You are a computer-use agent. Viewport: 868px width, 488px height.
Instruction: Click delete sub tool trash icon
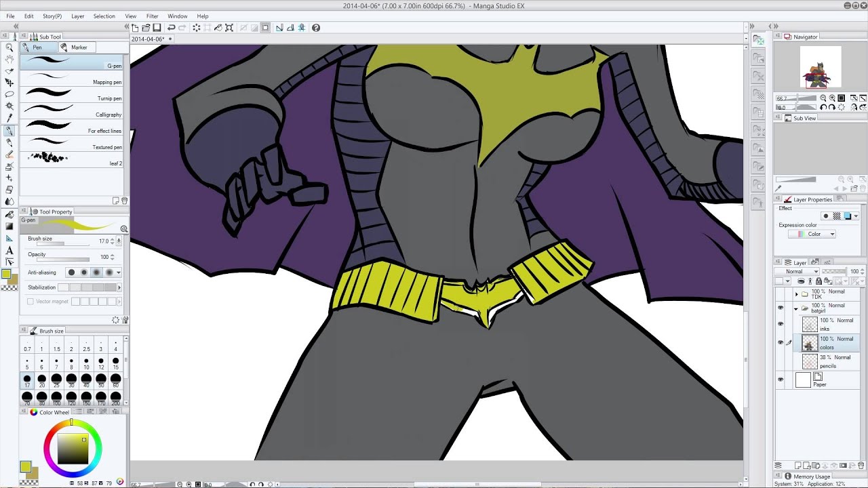pyautogui.click(x=124, y=201)
